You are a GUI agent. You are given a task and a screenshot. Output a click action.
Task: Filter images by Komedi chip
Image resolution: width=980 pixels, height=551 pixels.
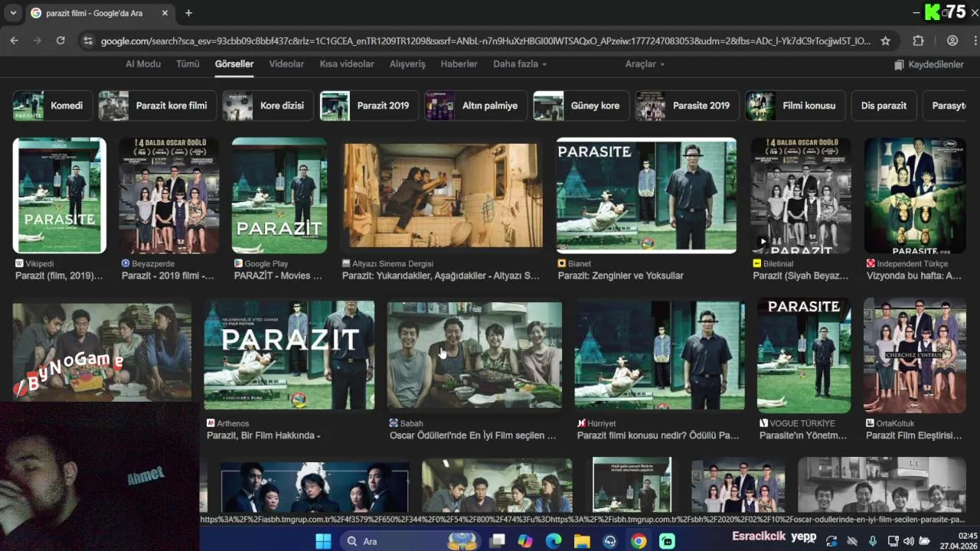(x=53, y=106)
